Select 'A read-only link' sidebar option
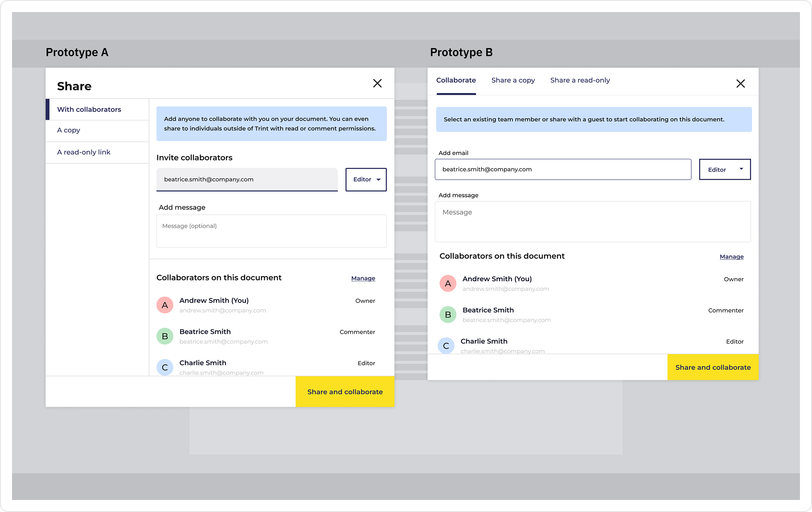812x512 pixels. pyautogui.click(x=83, y=152)
